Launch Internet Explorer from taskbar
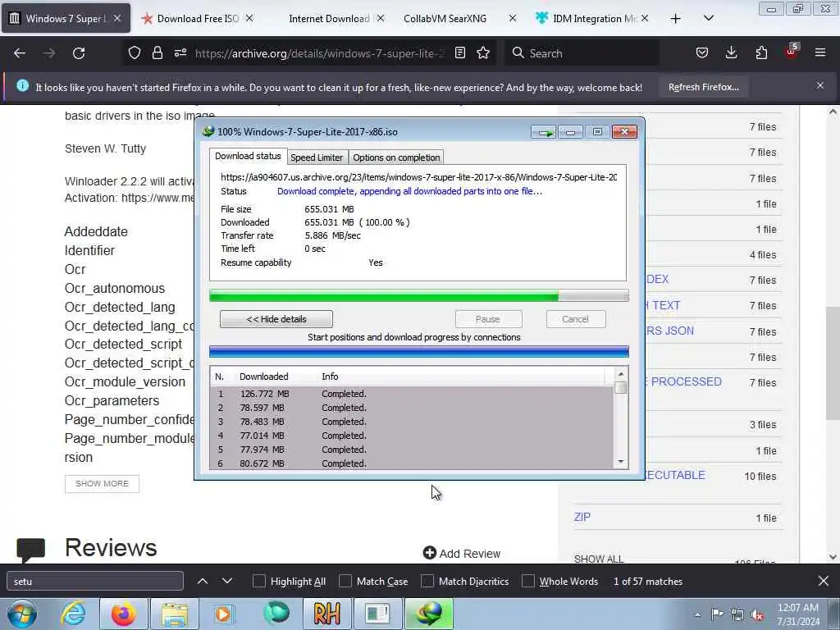The image size is (840, 630). (x=73, y=614)
